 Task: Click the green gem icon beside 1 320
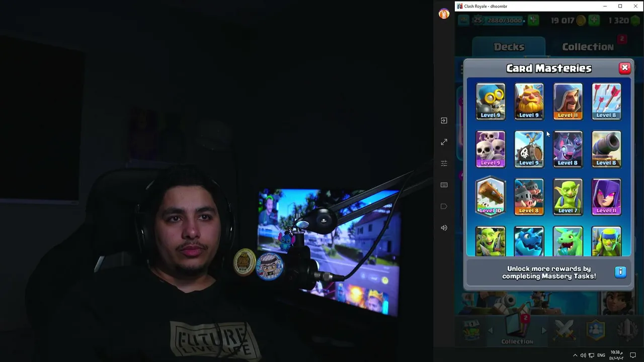(x=635, y=21)
